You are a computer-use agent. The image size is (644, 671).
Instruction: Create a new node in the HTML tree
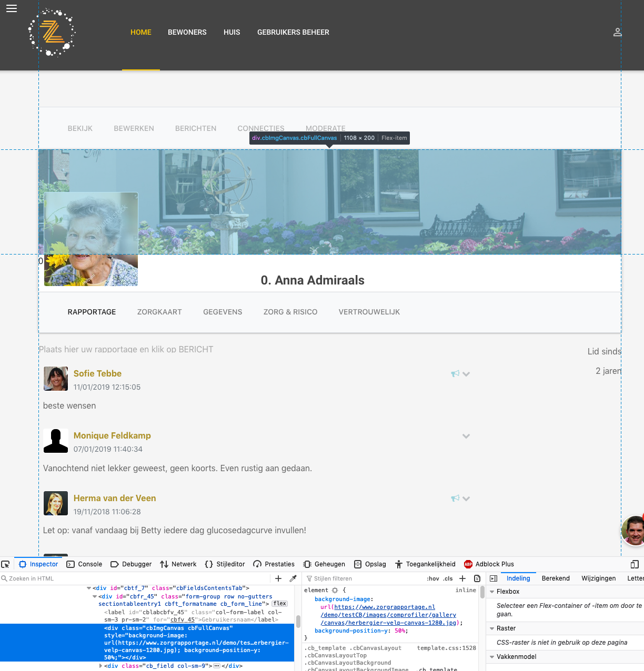[x=278, y=578]
